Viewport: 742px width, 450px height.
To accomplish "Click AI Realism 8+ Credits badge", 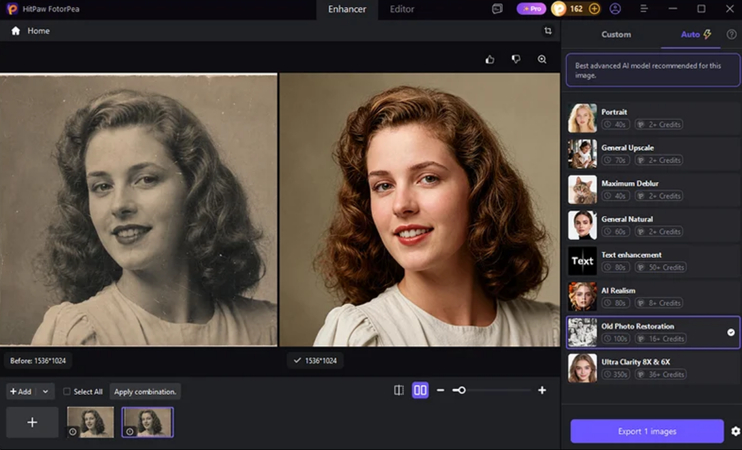I will click(x=659, y=303).
